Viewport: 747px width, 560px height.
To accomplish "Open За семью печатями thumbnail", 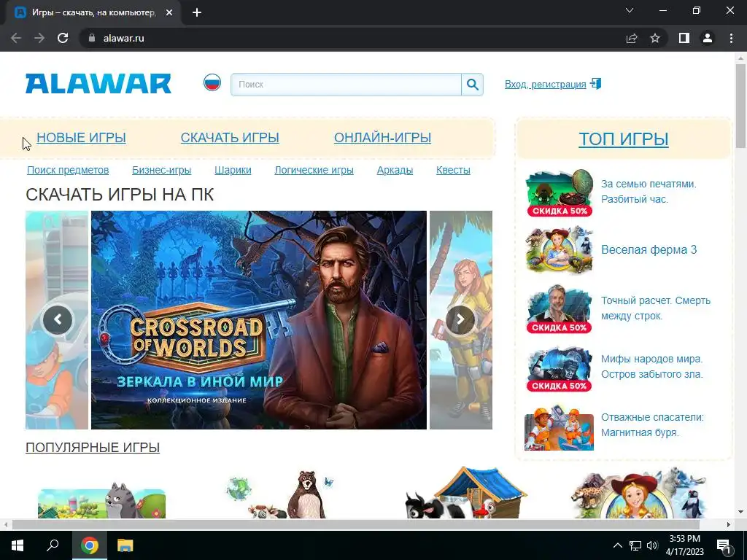I will (x=560, y=192).
